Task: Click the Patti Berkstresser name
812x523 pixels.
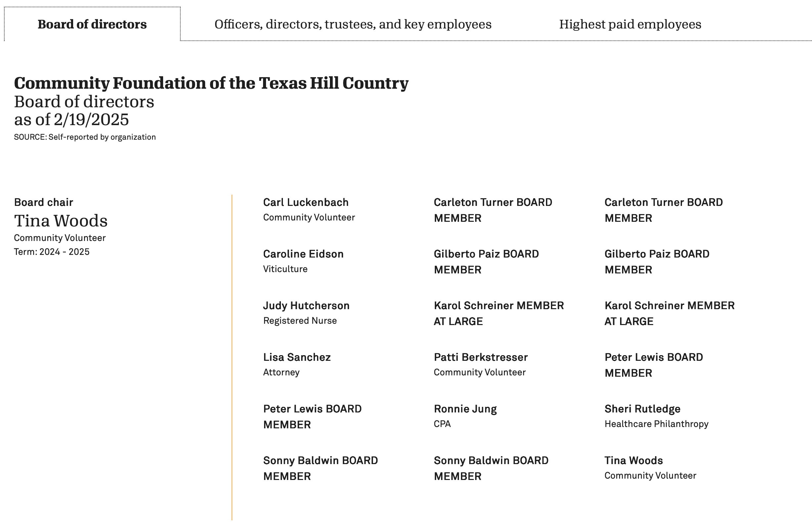Action: [x=481, y=357]
